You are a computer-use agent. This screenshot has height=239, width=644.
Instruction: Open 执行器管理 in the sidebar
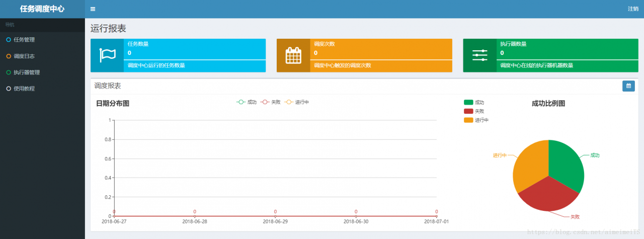point(42,72)
